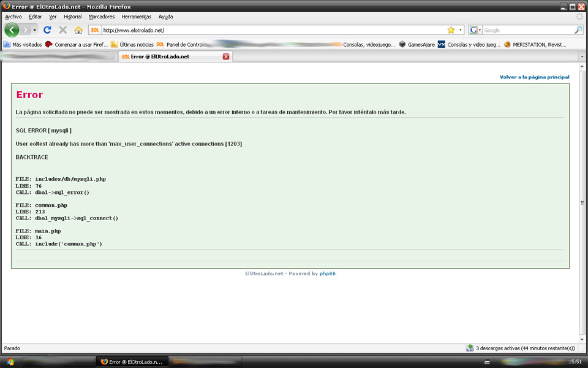The image size is (588, 368).
Task: Click FILE: includes/db/mysqli.php line
Action: [61, 179]
